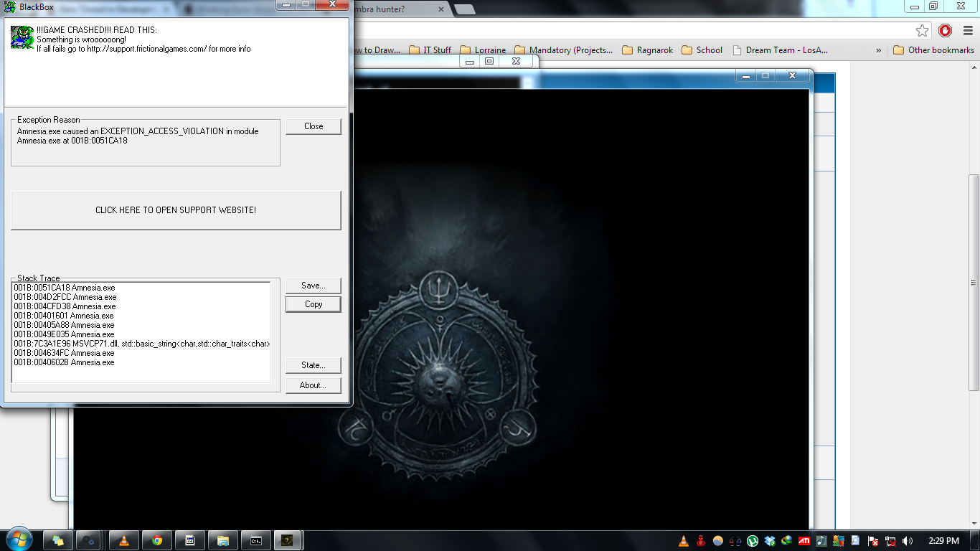The width and height of the screenshot is (980, 551).
Task: Open the Ragnarok bookmarks folder
Action: pos(648,50)
